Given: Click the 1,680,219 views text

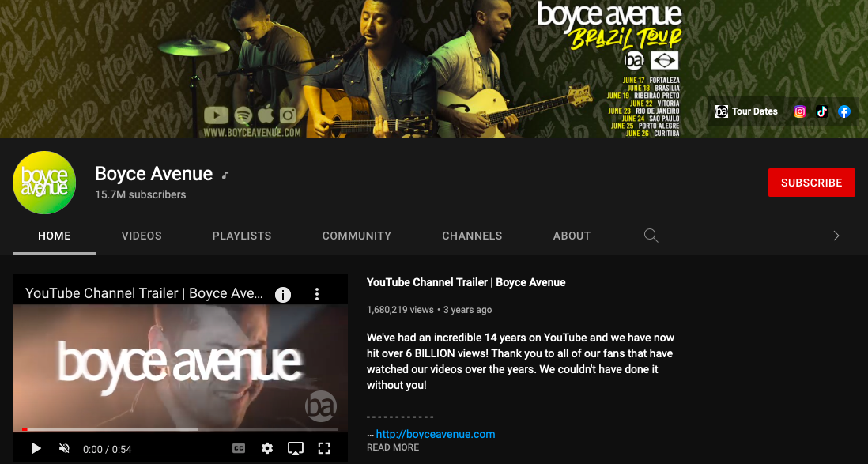Looking at the screenshot, I should pos(400,310).
